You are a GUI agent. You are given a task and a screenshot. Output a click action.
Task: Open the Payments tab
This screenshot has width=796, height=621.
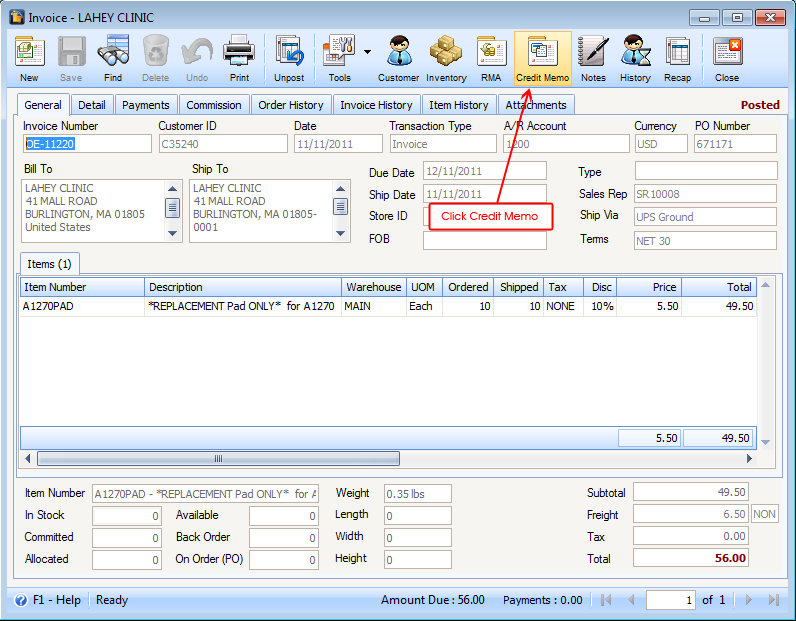click(146, 105)
